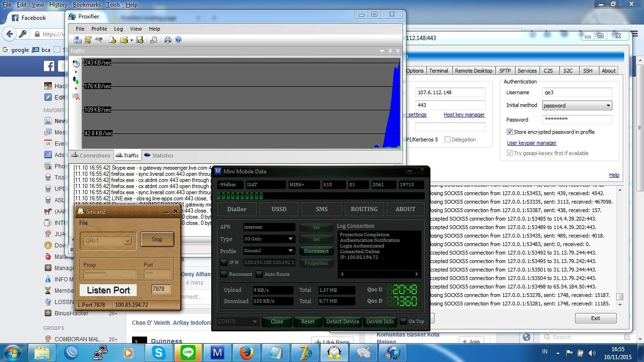The height and width of the screenshot is (362, 644).
Task: Toggle Store encrypted password in profile checkbox
Action: [x=510, y=132]
